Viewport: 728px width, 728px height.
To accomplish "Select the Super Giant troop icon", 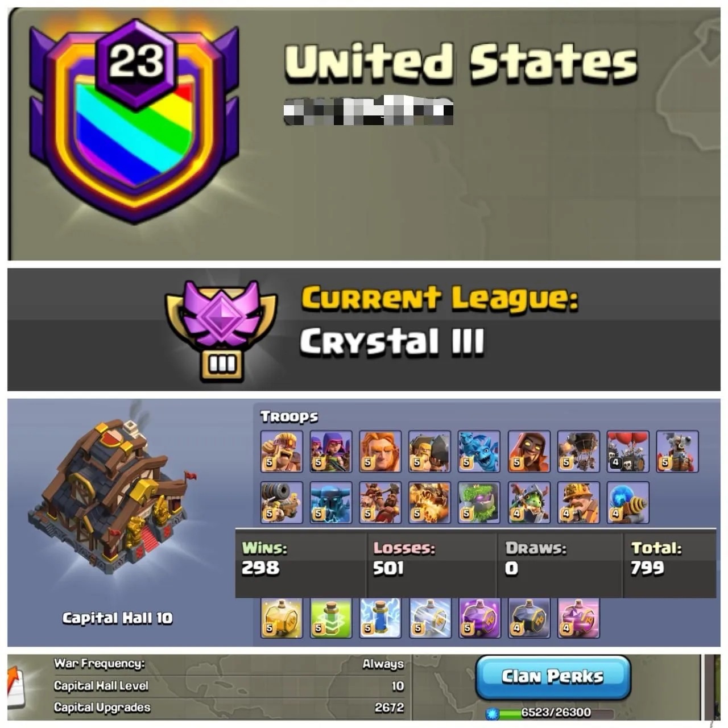I will click(380, 452).
